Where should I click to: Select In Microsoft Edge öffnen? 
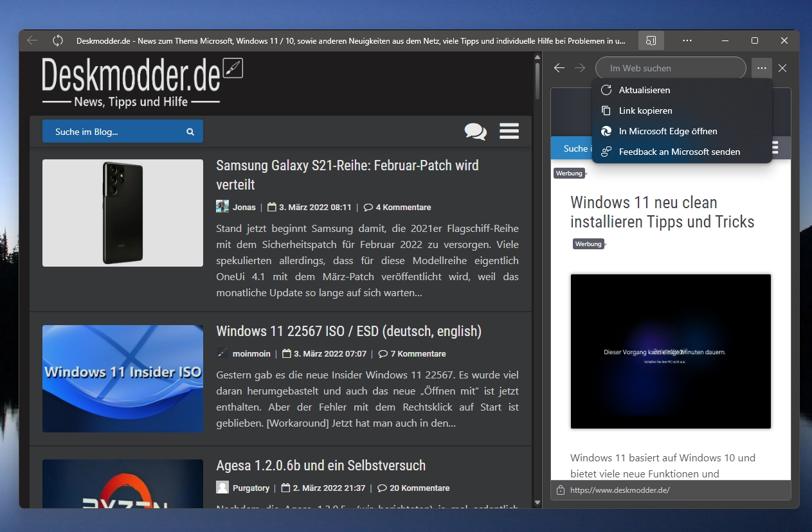pyautogui.click(x=682, y=131)
